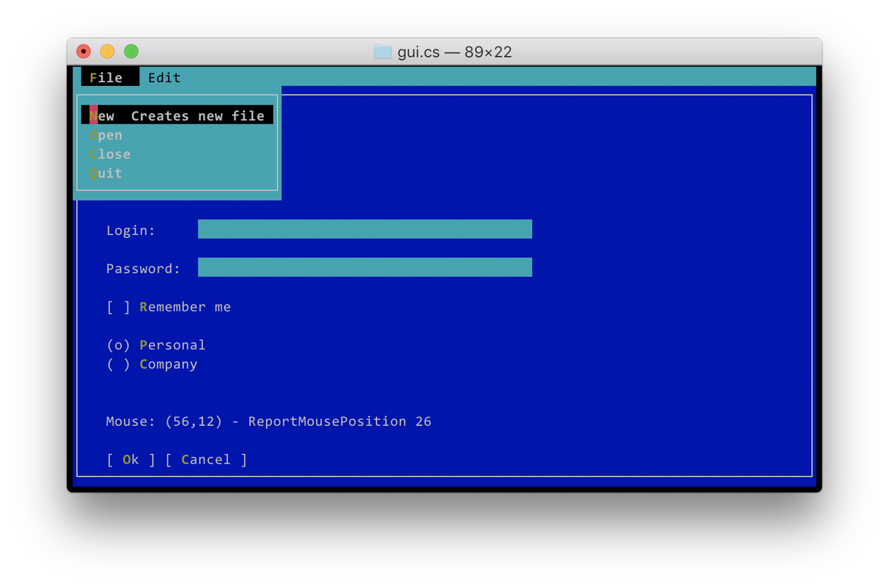Select the Personal radio option
This screenshot has height=588, width=889.
[156, 345]
